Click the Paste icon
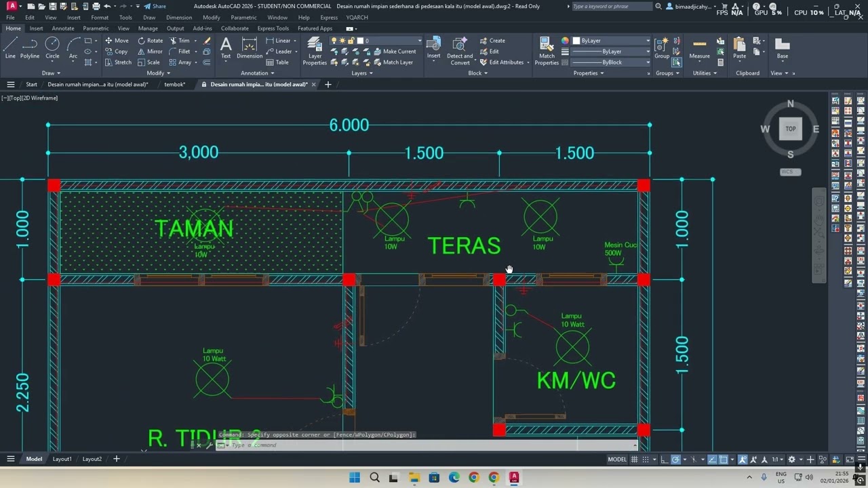 [739, 47]
